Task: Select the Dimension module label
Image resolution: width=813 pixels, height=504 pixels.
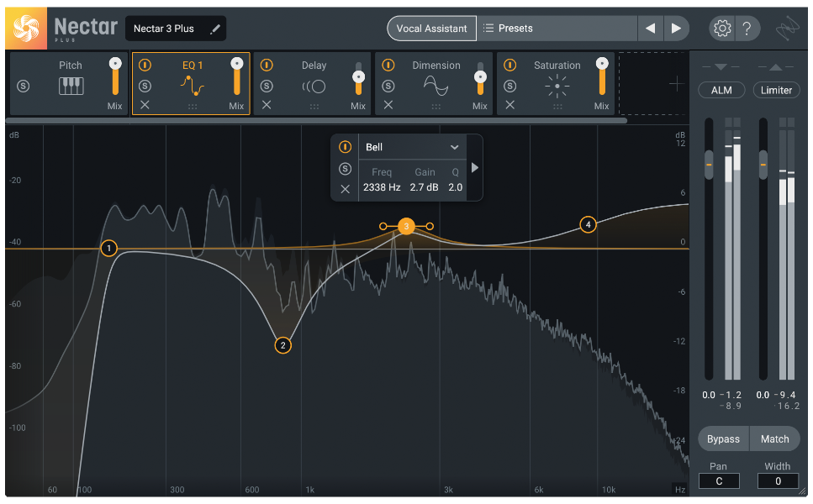Action: pyautogui.click(x=436, y=66)
